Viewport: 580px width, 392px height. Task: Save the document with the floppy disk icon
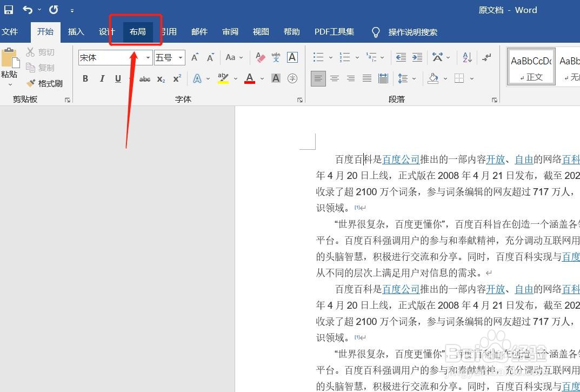[x=8, y=10]
